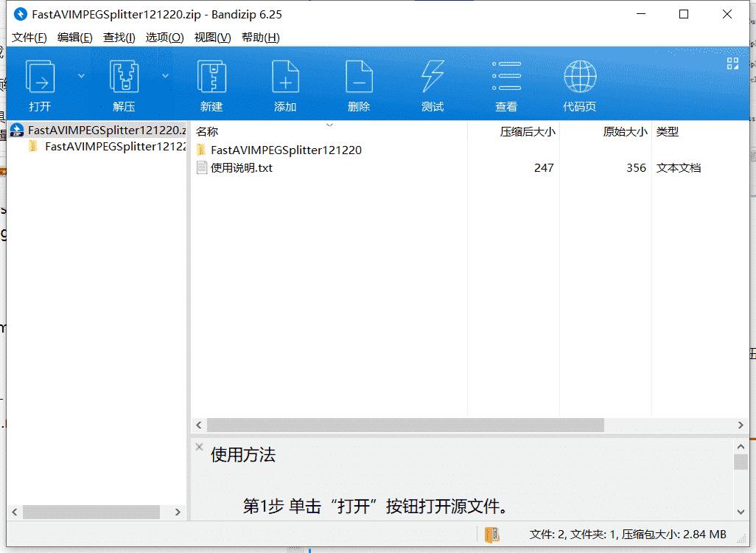Screen dimensions: 756x553
Task: Click the 添加 (Add files) icon
Action: click(285, 76)
